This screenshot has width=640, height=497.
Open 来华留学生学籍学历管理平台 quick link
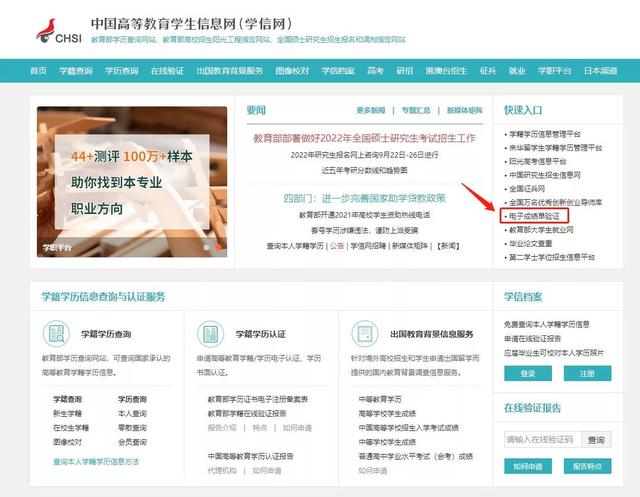555,148
